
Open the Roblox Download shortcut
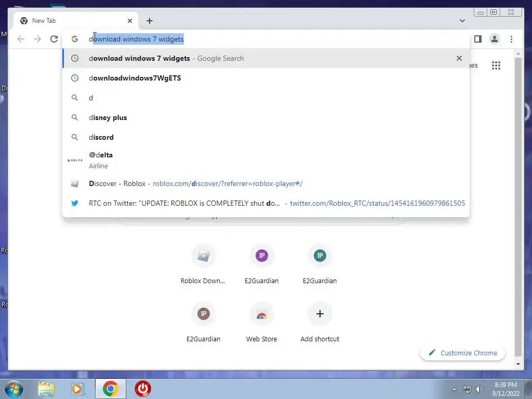[x=203, y=264]
